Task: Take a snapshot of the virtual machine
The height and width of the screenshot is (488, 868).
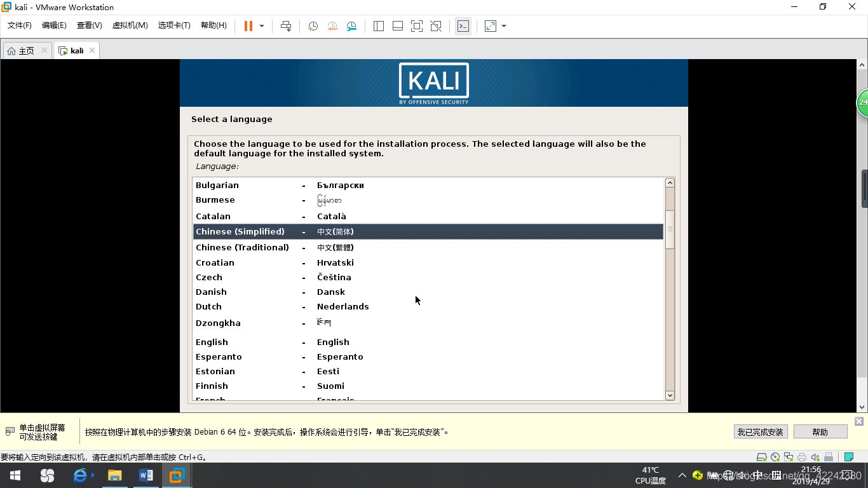Action: [313, 26]
